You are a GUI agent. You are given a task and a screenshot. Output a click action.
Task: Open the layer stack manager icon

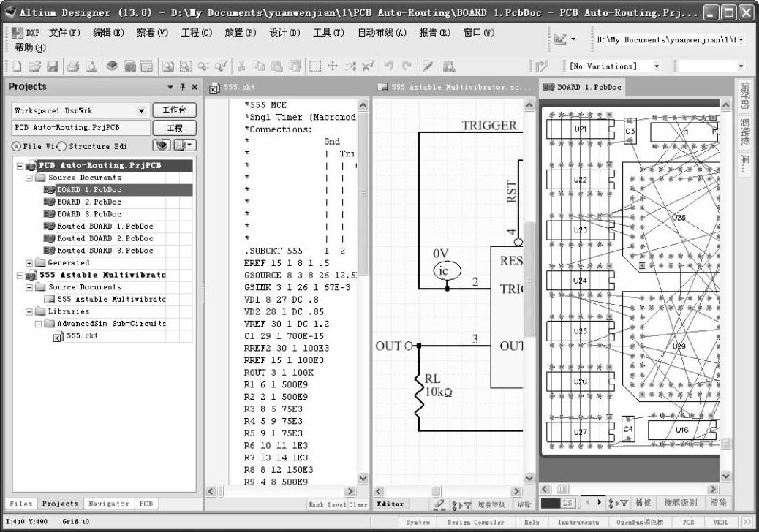click(112, 66)
